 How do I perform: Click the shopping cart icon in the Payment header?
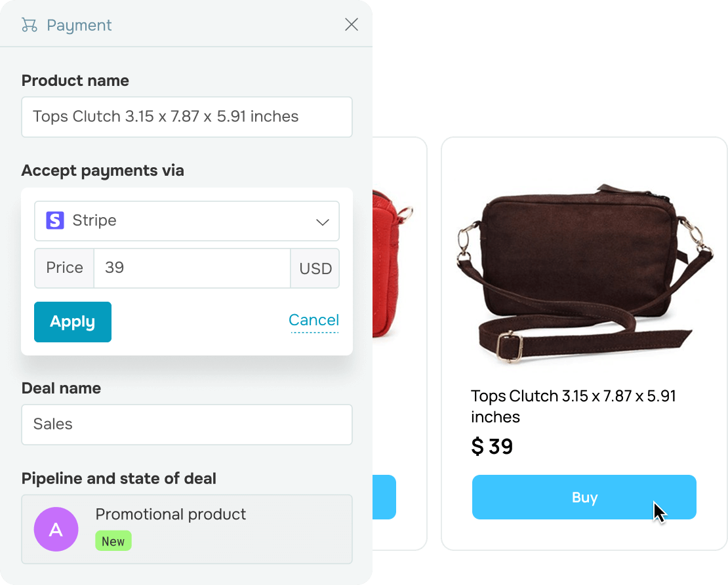click(x=29, y=25)
